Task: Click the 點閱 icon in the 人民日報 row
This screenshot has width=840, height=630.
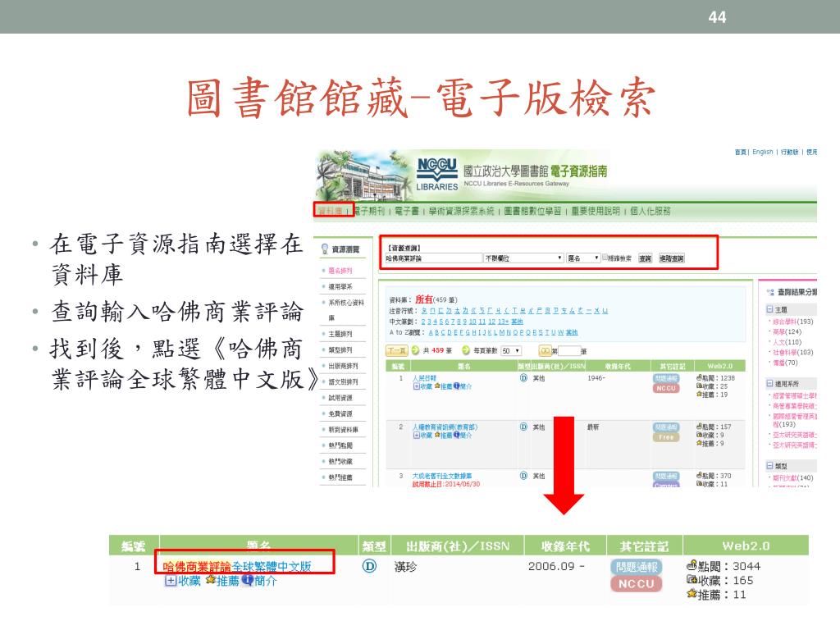Action: (699, 377)
